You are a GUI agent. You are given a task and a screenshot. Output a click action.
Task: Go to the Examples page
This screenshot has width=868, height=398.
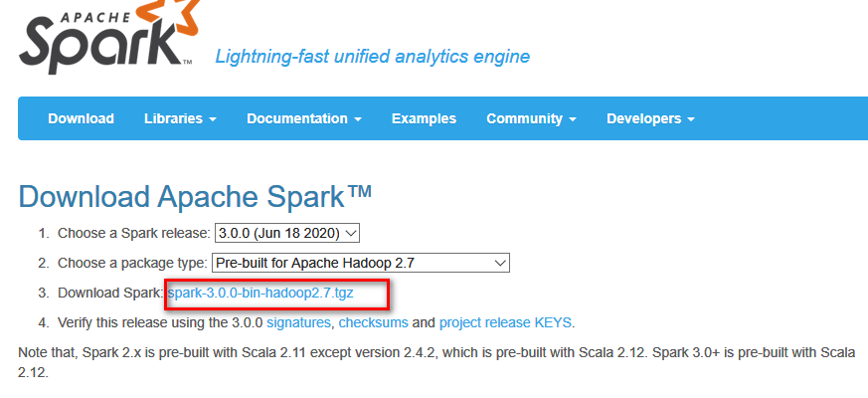point(424,118)
